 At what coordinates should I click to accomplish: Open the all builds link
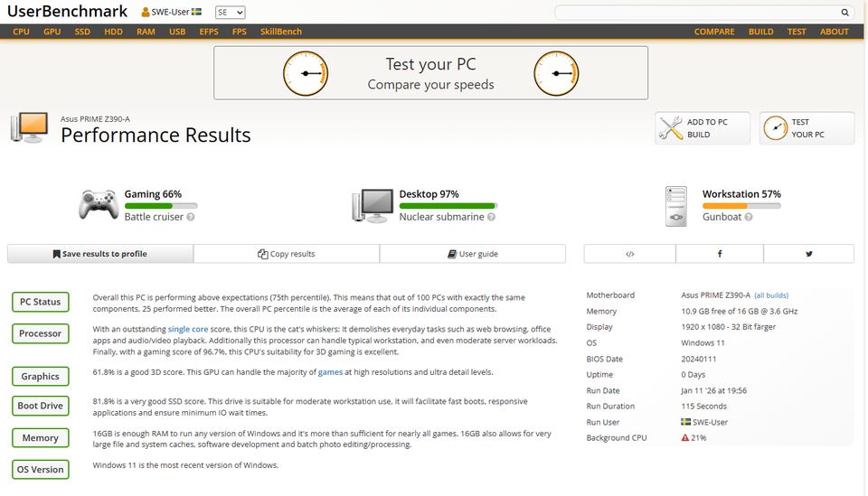[x=771, y=295]
